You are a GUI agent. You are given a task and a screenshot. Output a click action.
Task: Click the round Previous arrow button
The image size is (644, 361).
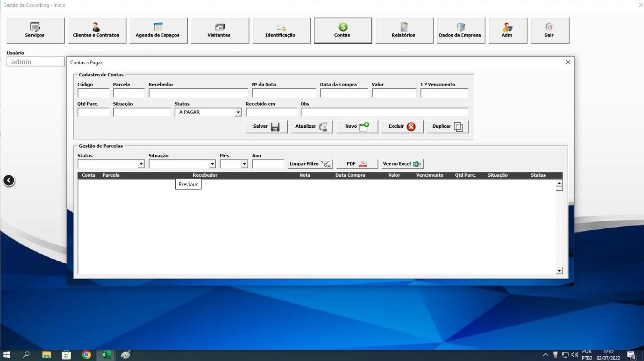(9, 180)
